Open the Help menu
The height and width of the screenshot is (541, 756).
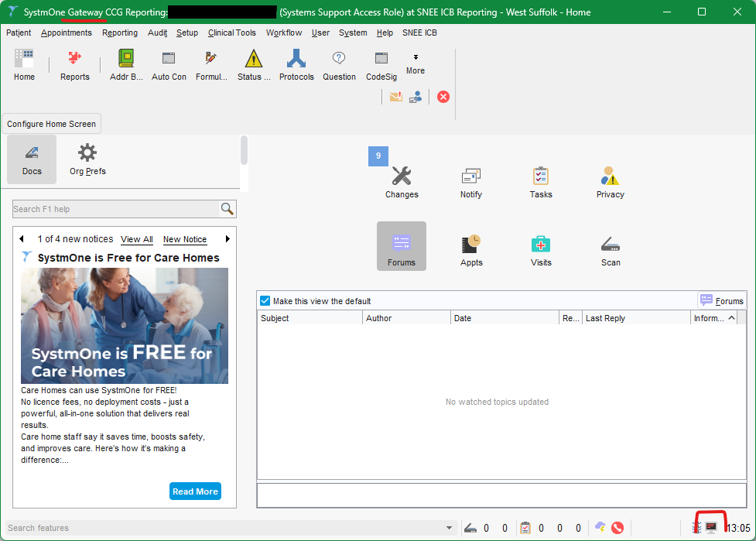pos(385,33)
